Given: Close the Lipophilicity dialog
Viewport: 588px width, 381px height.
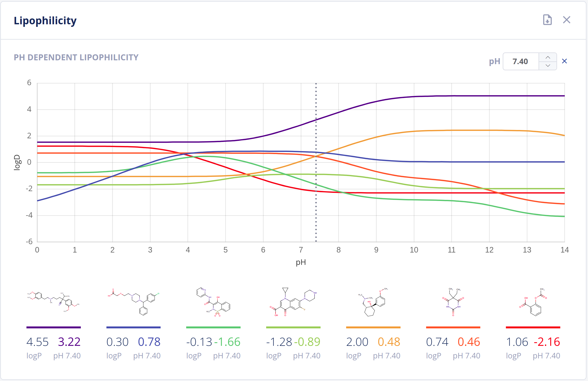Looking at the screenshot, I should [566, 20].
